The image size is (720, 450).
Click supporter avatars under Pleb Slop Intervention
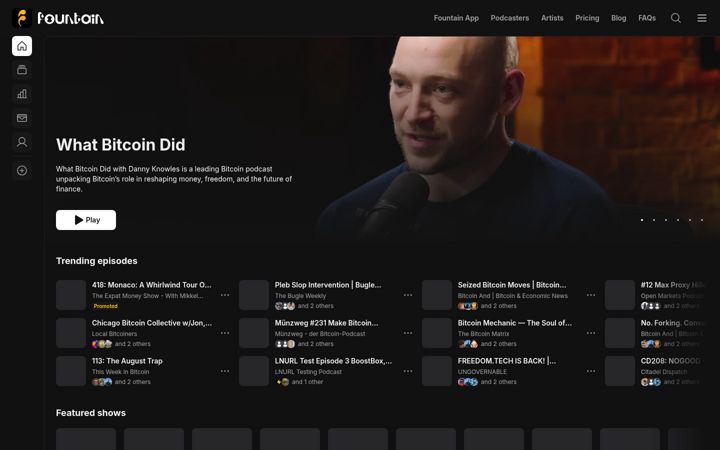pyautogui.click(x=285, y=306)
